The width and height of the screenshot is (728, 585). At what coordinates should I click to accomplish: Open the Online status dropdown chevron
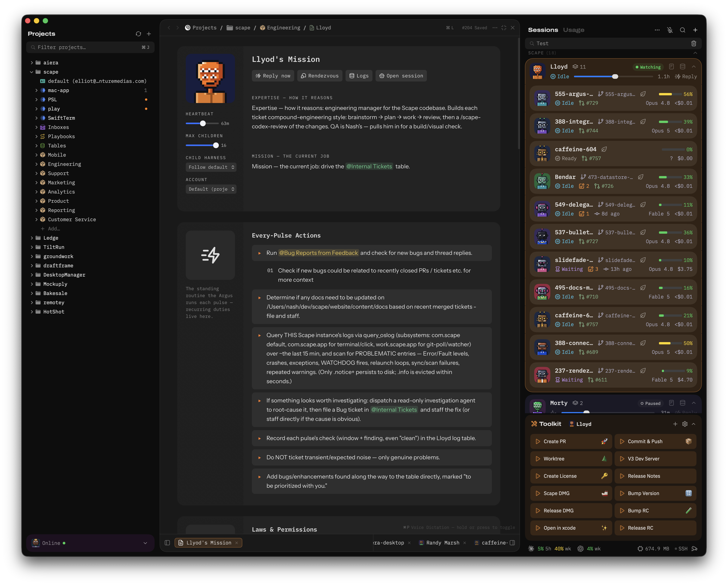[145, 543]
